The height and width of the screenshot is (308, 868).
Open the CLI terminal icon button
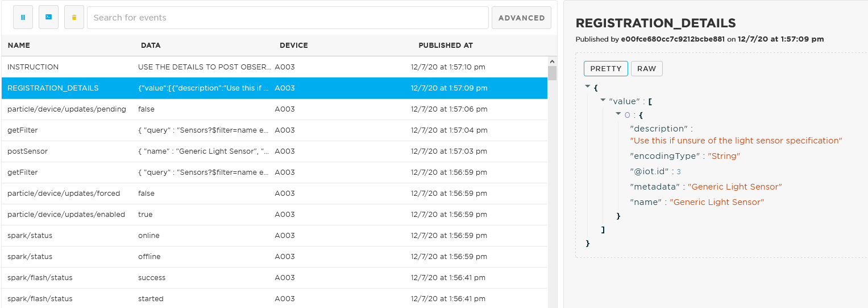[x=48, y=18]
